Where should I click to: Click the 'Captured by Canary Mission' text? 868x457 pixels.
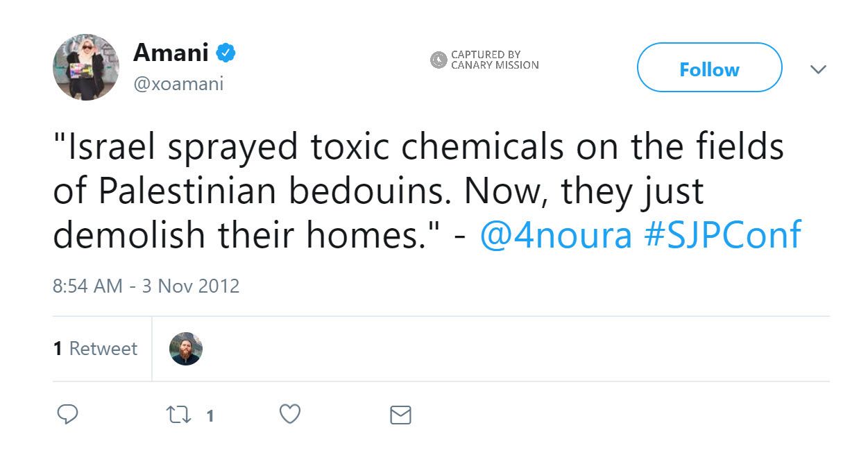pyautogui.click(x=495, y=60)
